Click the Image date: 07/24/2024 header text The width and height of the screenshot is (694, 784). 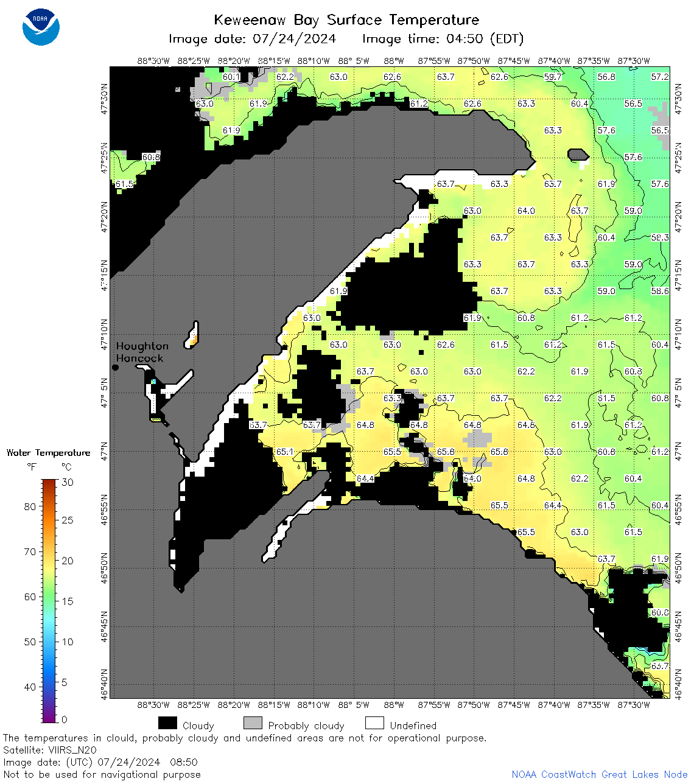click(252, 39)
